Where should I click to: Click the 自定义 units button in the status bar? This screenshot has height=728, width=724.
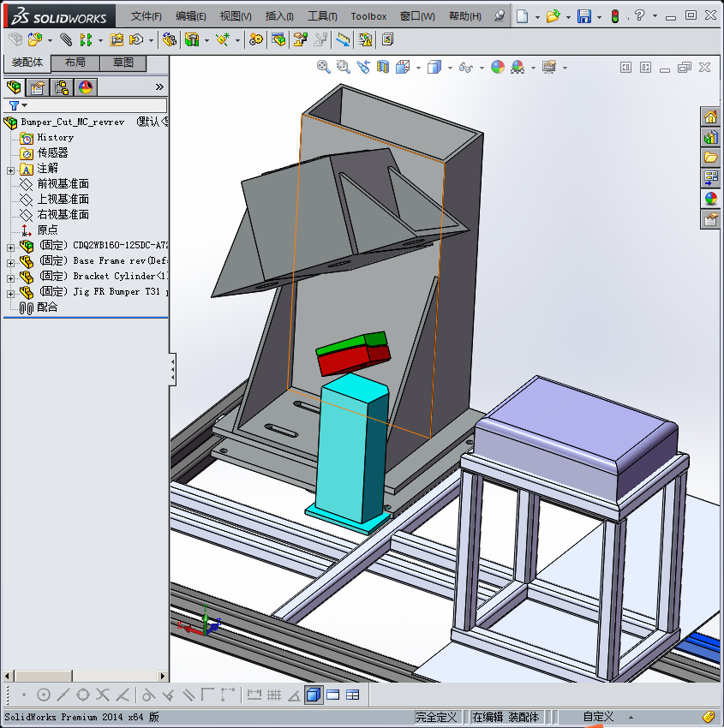(599, 717)
